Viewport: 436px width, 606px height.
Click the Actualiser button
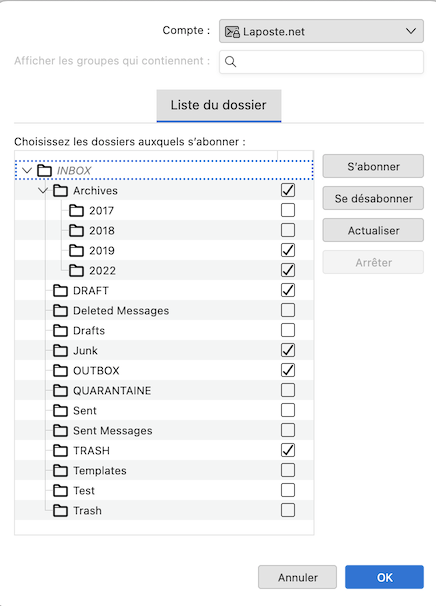373,230
